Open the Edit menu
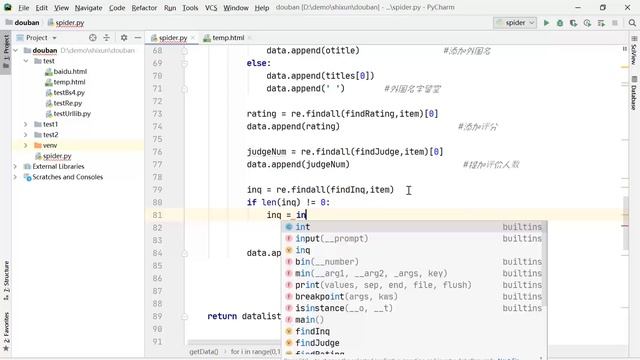This screenshot has width=640, height=360. [41, 8]
